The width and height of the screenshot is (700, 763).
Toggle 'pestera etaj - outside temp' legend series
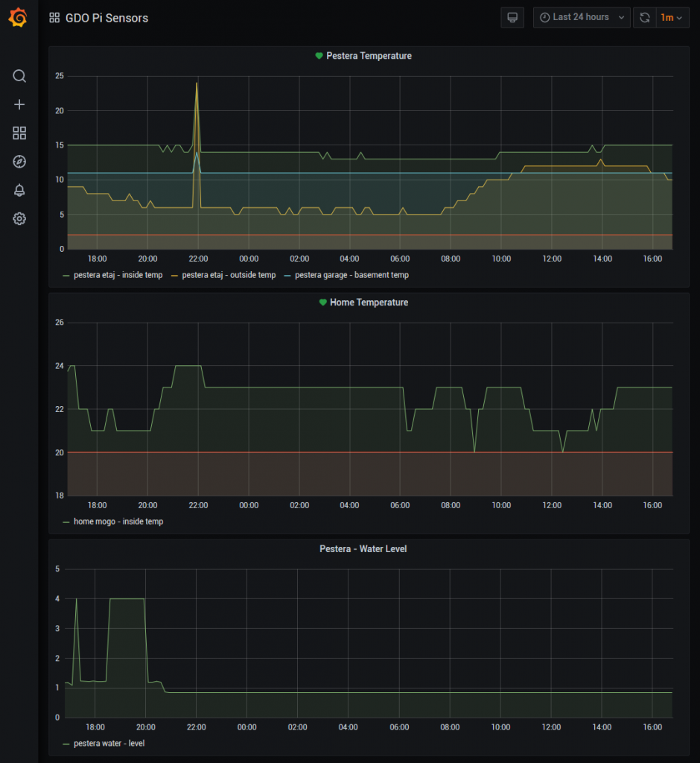229,275
